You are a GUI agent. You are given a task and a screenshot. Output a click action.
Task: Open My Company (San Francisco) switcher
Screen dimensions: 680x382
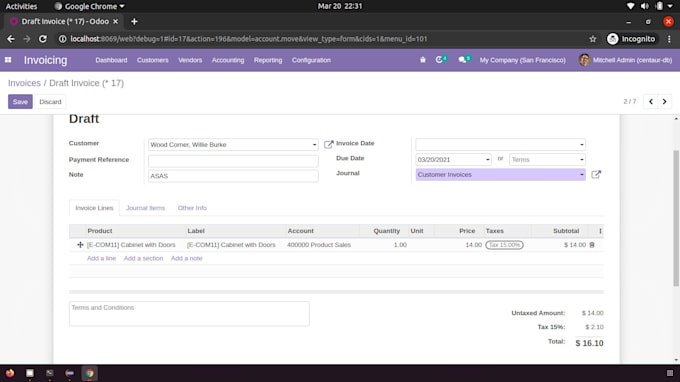pyautogui.click(x=522, y=60)
